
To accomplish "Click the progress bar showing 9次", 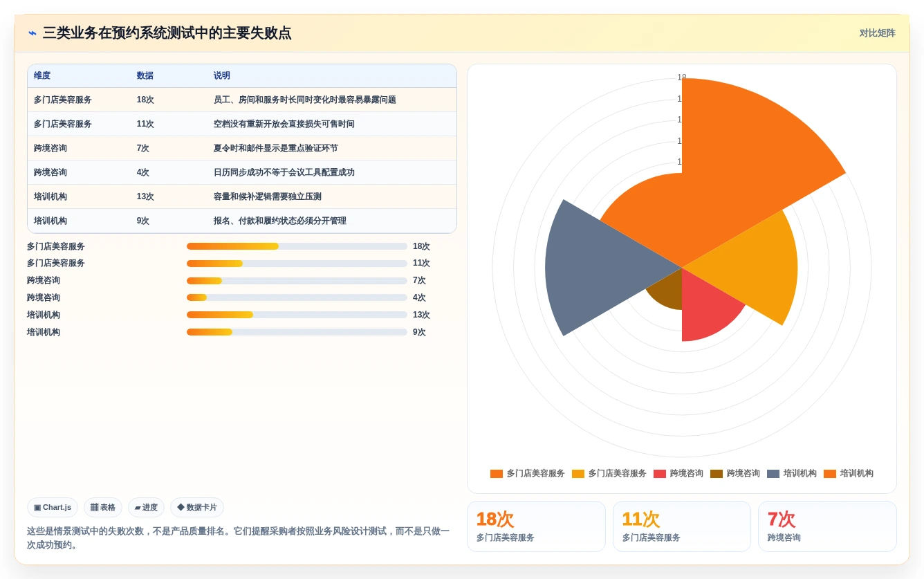I will click(x=297, y=332).
